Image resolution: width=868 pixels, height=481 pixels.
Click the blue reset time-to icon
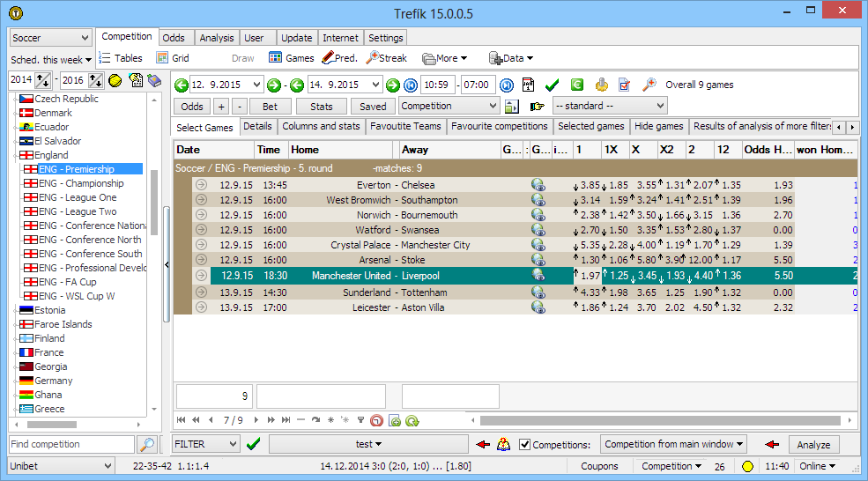(507, 85)
